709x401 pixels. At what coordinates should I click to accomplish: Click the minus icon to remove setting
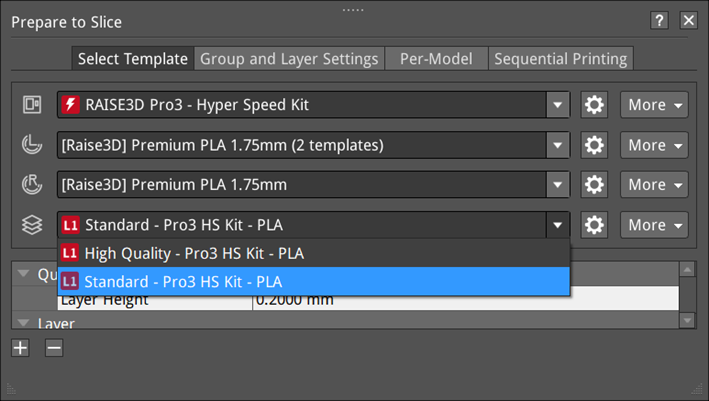(x=54, y=348)
